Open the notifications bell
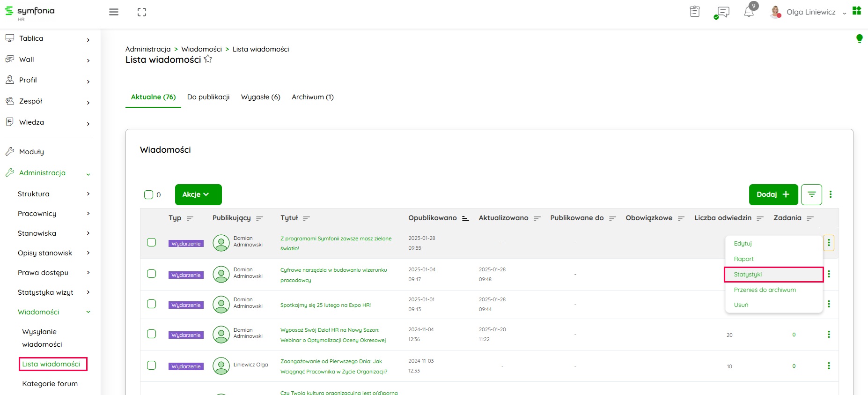The image size is (868, 395). [749, 12]
